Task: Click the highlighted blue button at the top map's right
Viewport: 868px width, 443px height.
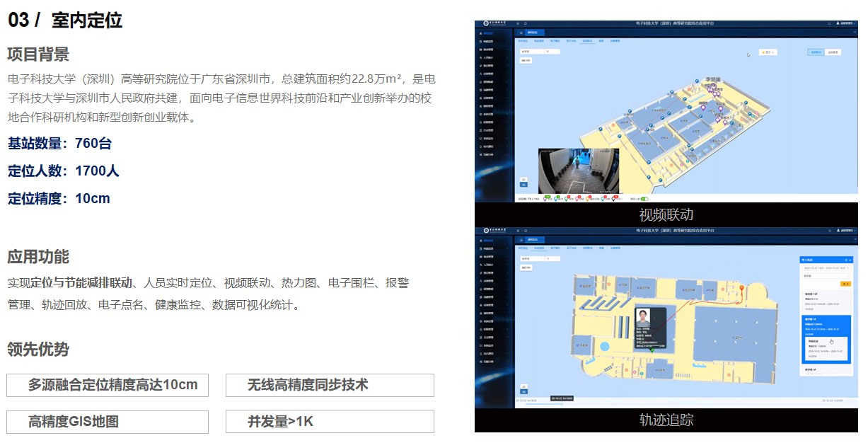Action: tap(816, 52)
